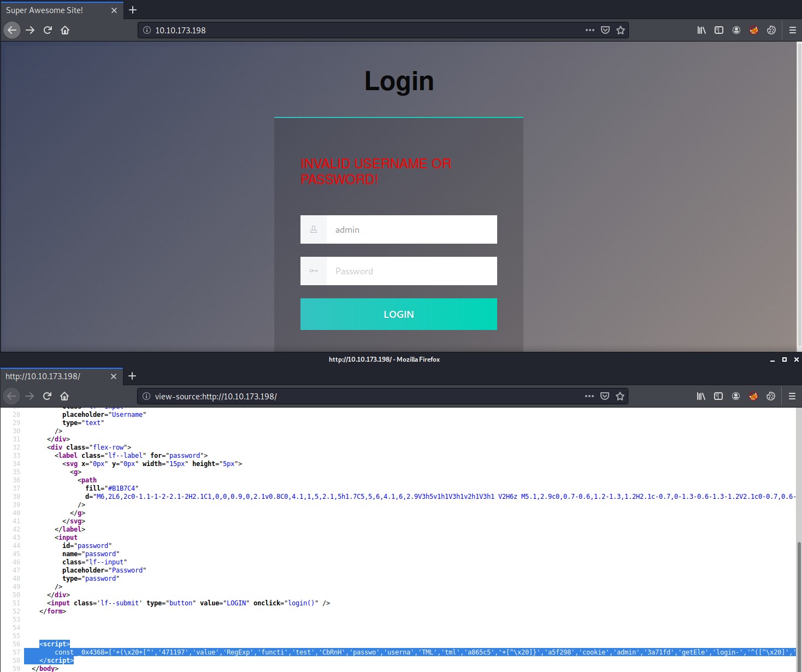This screenshot has width=802, height=672.
Task: Open Library in view-source window
Action: pyautogui.click(x=701, y=396)
